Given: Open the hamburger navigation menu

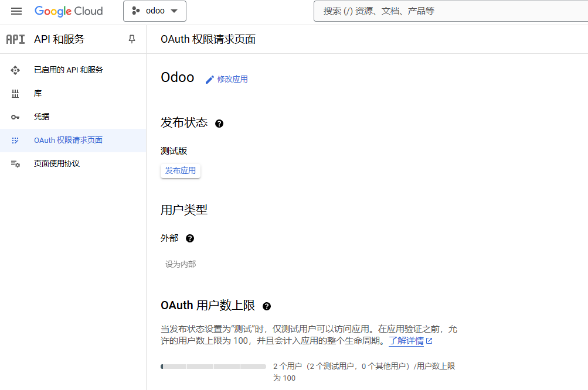Looking at the screenshot, I should coord(16,11).
